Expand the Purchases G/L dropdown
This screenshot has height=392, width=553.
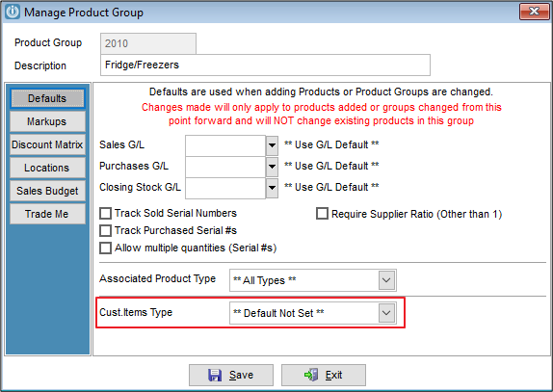(x=272, y=167)
